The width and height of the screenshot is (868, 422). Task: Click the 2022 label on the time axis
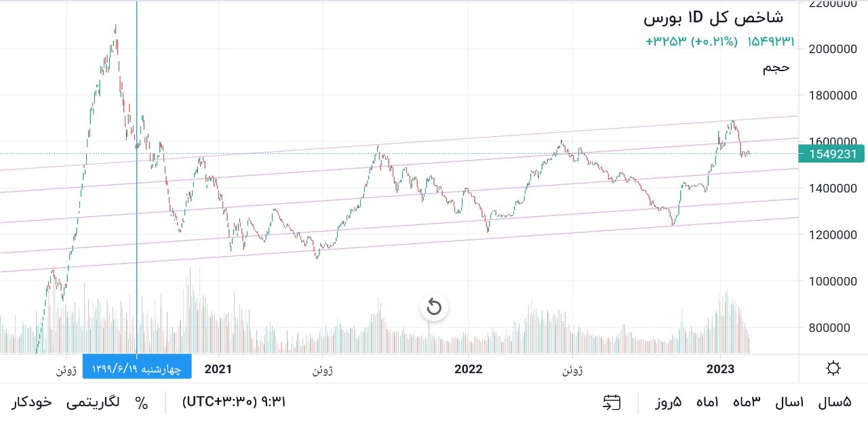point(468,368)
